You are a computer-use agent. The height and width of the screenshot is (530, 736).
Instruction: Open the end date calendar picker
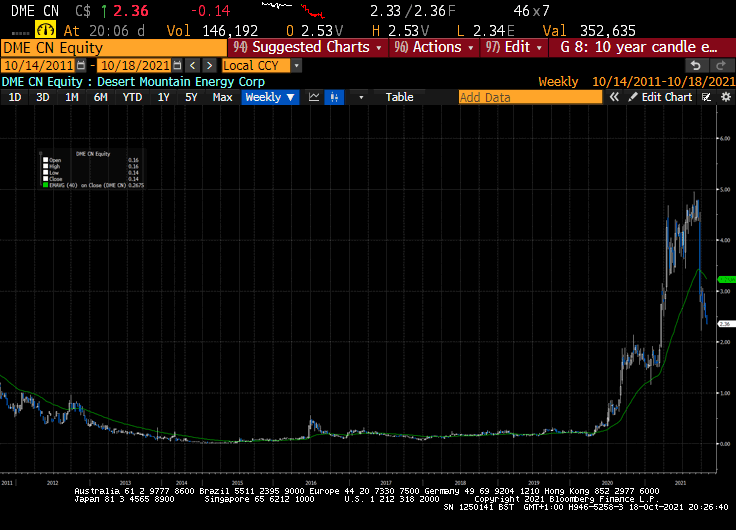click(x=177, y=66)
